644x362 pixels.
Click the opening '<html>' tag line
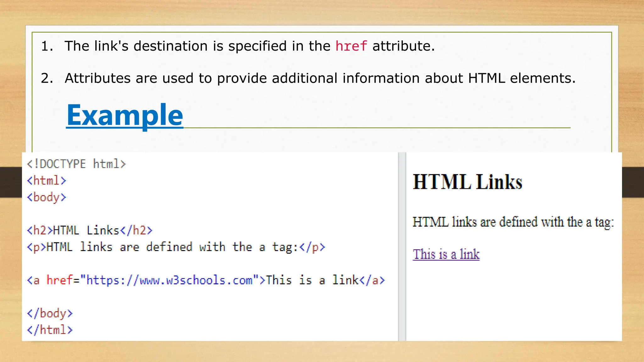pos(47,181)
